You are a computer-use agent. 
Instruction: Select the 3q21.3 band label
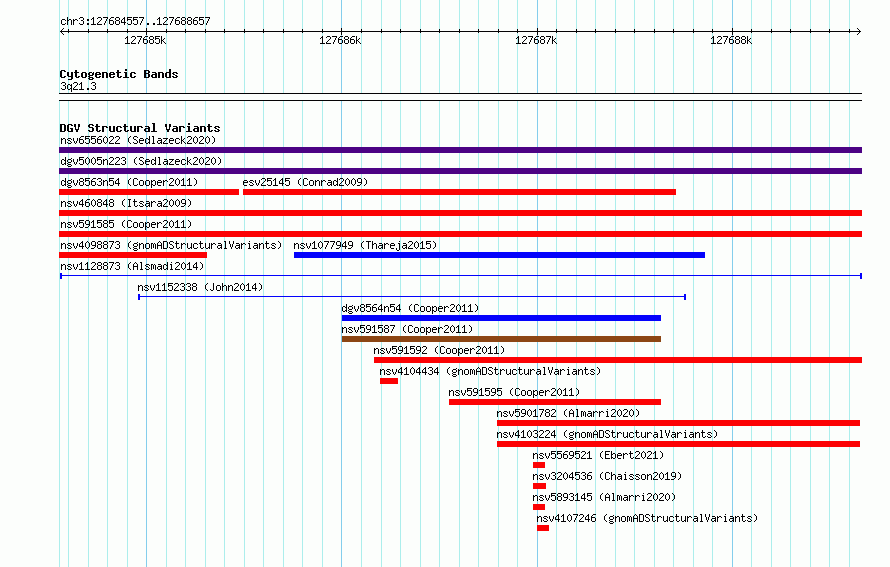tap(78, 86)
